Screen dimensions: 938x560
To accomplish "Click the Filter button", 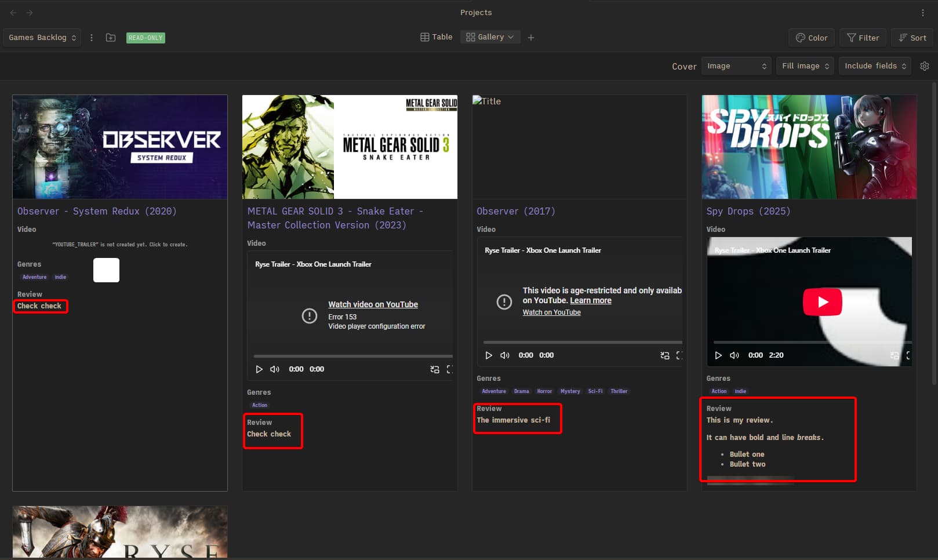I will coord(863,38).
